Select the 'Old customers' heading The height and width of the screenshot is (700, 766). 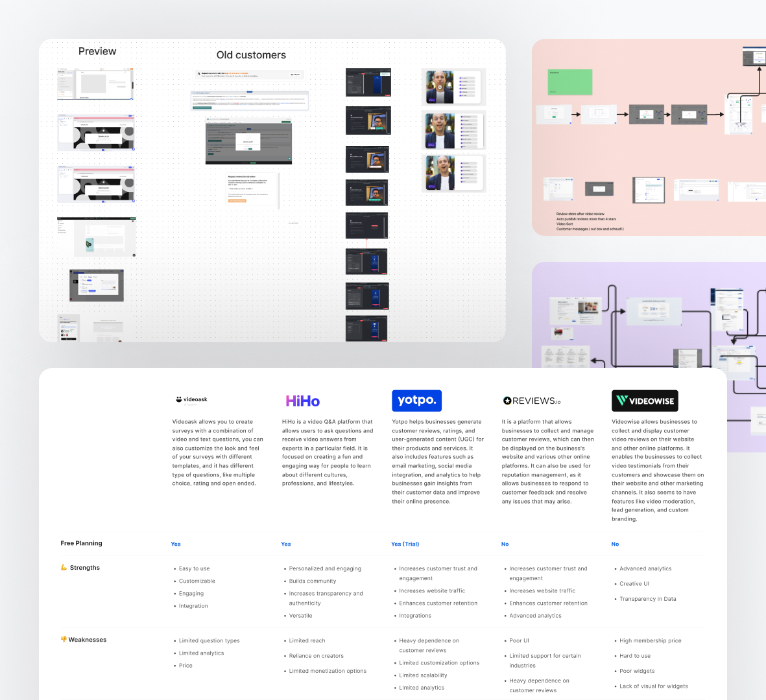coord(251,54)
